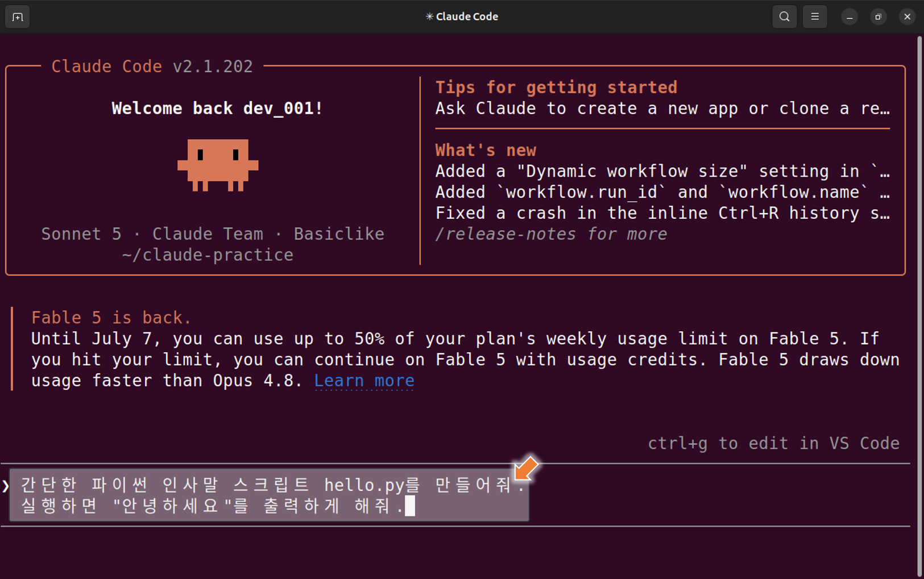Click the "Ask Claude to create a new app" tip

[662, 109]
